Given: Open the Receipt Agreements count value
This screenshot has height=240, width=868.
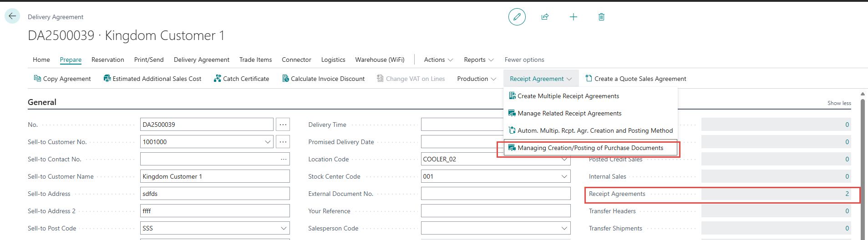Looking at the screenshot, I should point(847,194).
